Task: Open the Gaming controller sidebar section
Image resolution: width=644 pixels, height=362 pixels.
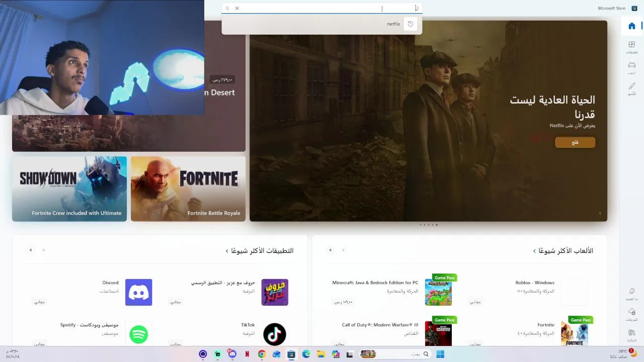Action: 632,68
